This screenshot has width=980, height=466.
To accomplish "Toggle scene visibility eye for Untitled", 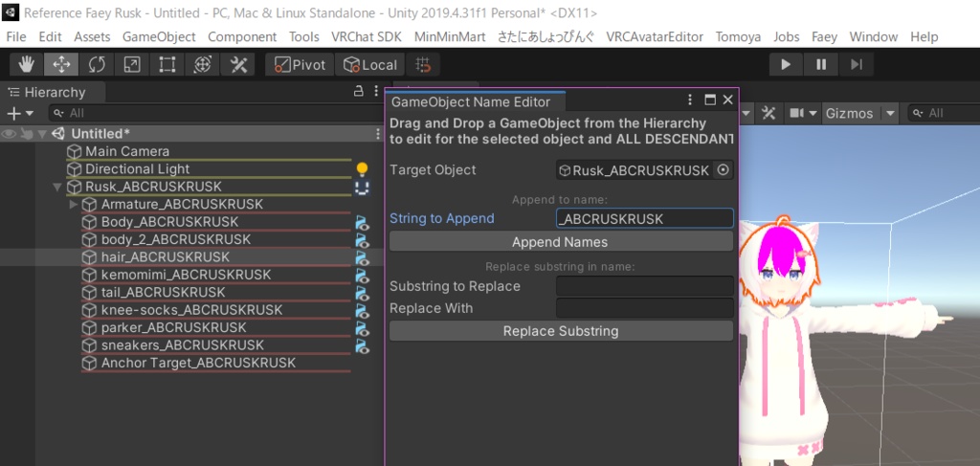I will [9, 134].
